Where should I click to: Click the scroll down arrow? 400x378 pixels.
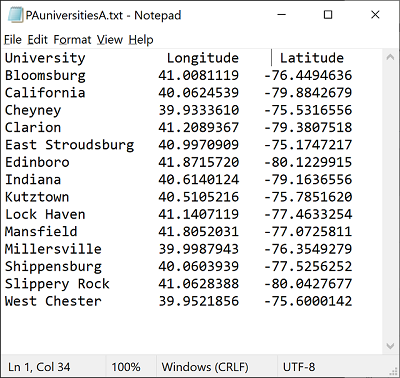(390, 346)
